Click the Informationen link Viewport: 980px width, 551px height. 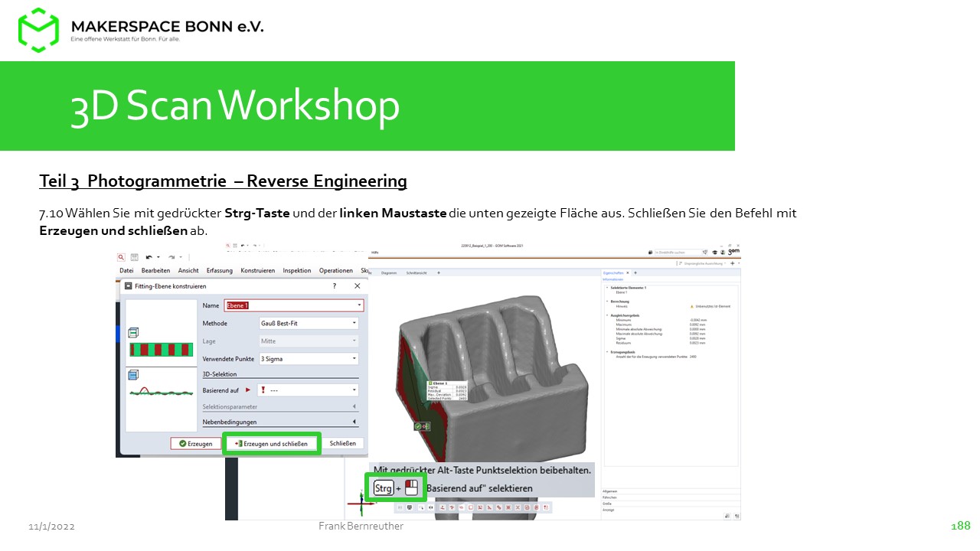pyautogui.click(x=613, y=279)
